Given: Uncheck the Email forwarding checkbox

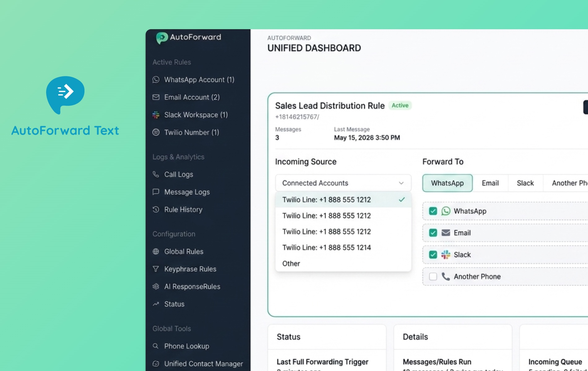Looking at the screenshot, I should pos(433,233).
